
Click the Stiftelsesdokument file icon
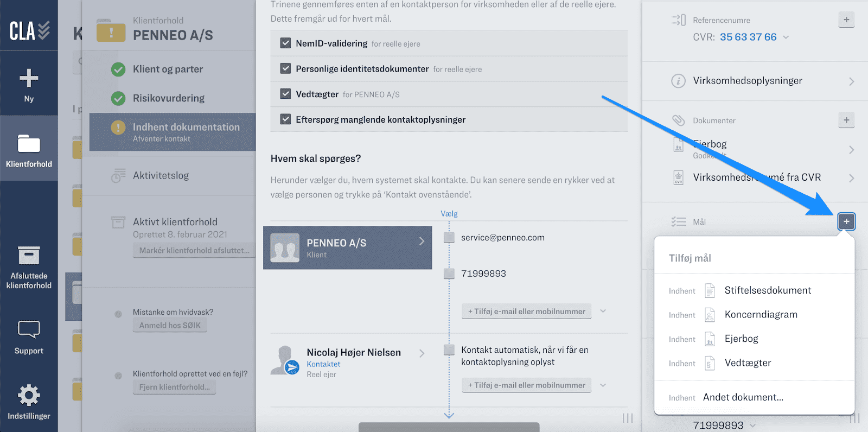pyautogui.click(x=710, y=290)
